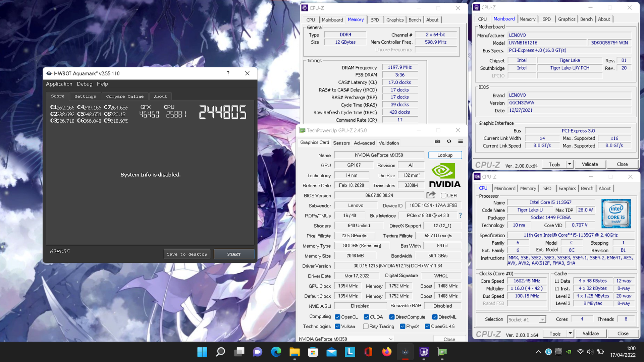
Task: Toggle the UEFI checkbox in GPU-Z
Action: pos(443,195)
